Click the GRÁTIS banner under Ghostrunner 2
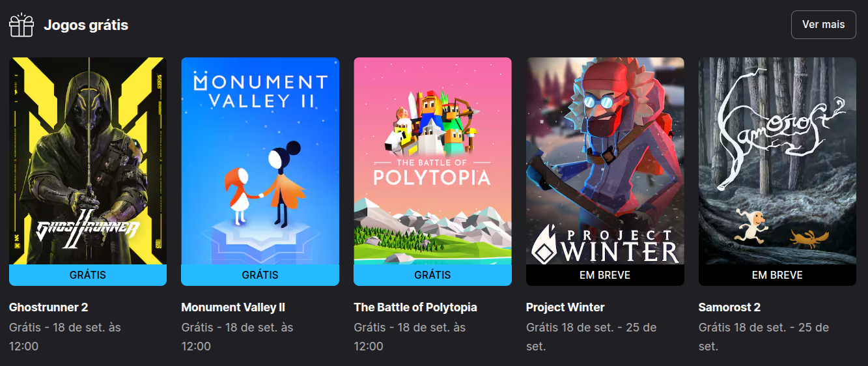868x366 pixels. [88, 275]
